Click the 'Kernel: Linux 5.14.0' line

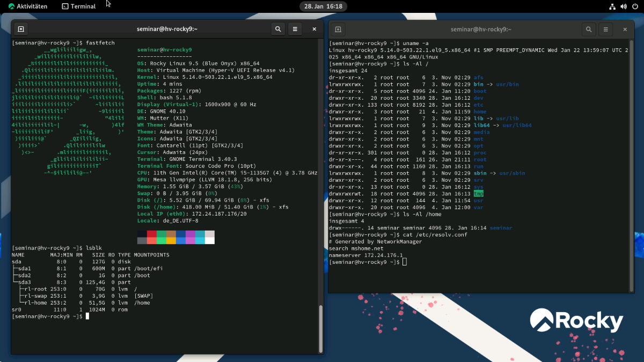(204, 77)
